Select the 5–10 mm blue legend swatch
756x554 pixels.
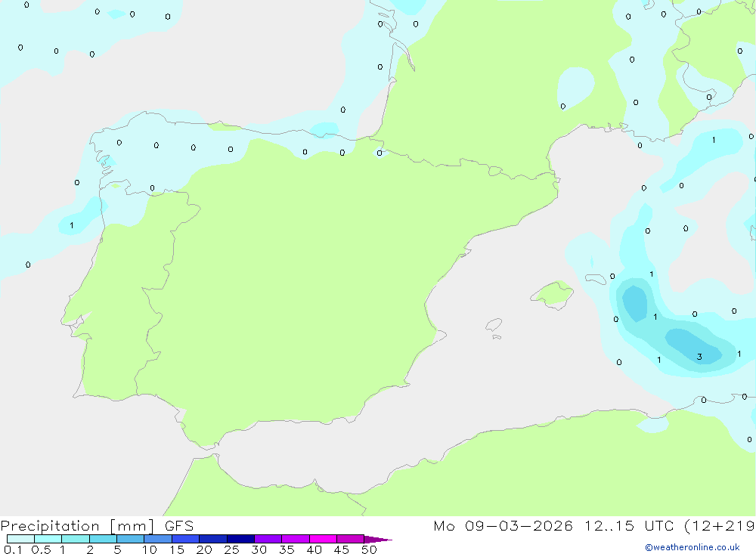click(130, 539)
